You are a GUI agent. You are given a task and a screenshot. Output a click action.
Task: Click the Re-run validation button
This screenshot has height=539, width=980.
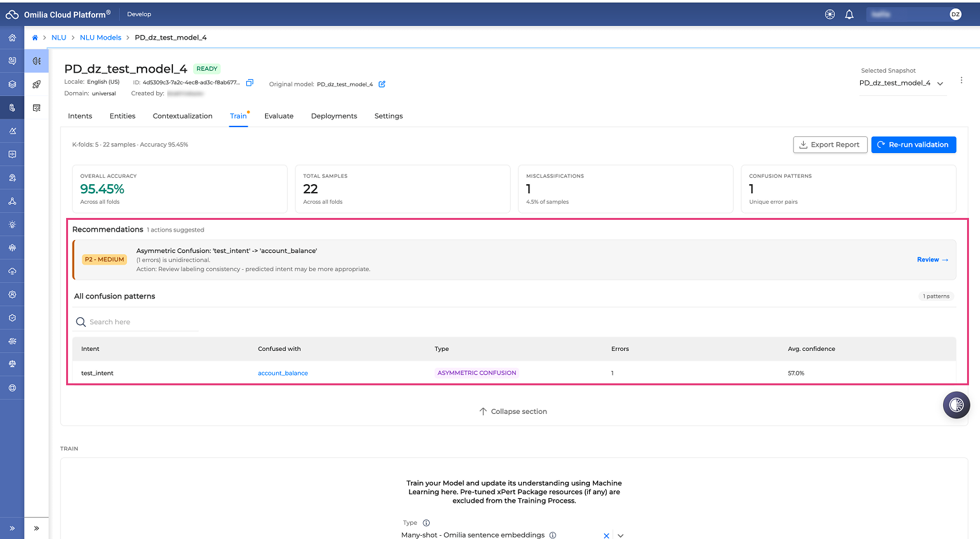(913, 145)
